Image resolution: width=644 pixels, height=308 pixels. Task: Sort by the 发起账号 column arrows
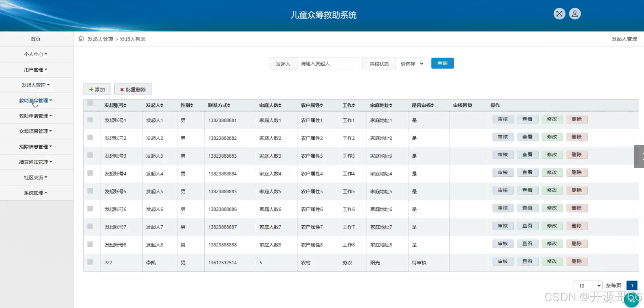point(125,105)
